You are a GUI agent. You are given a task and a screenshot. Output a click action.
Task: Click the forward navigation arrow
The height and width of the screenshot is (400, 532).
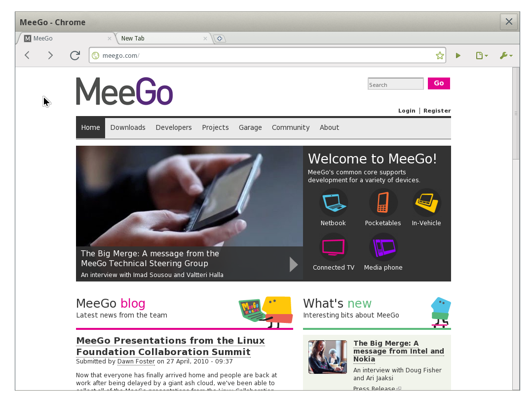pos(50,55)
